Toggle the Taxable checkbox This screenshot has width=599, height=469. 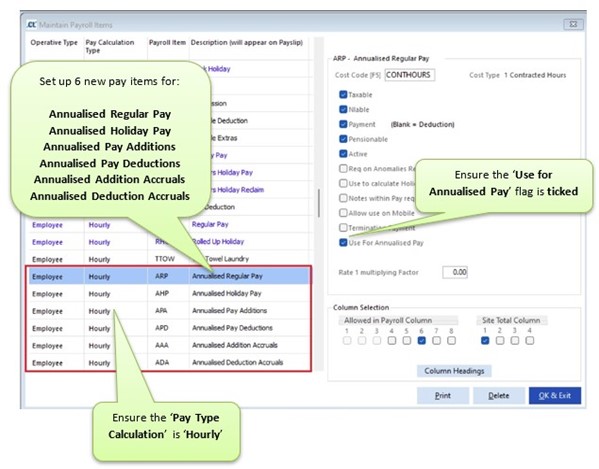(x=343, y=94)
